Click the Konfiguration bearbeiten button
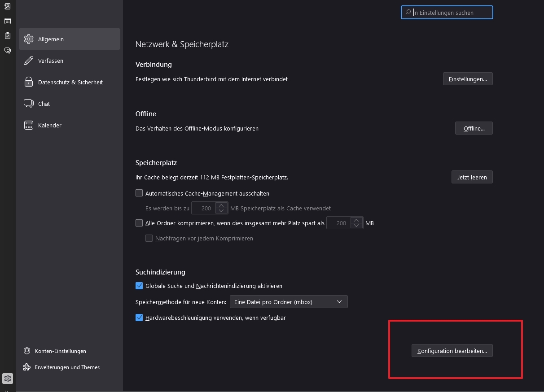This screenshot has width=544, height=392. 452,351
